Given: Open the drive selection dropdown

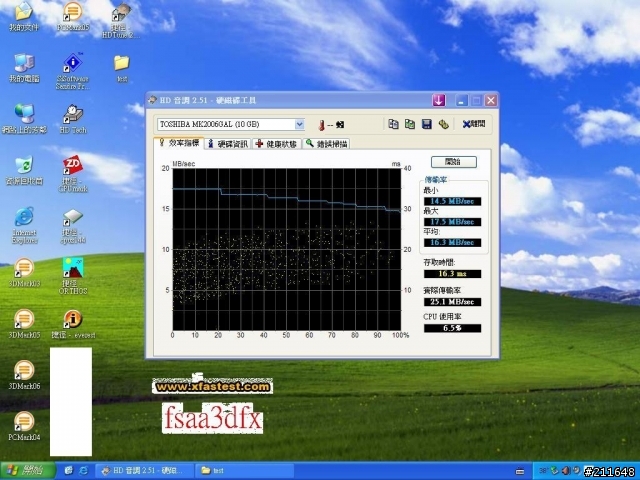Looking at the screenshot, I should [299, 124].
